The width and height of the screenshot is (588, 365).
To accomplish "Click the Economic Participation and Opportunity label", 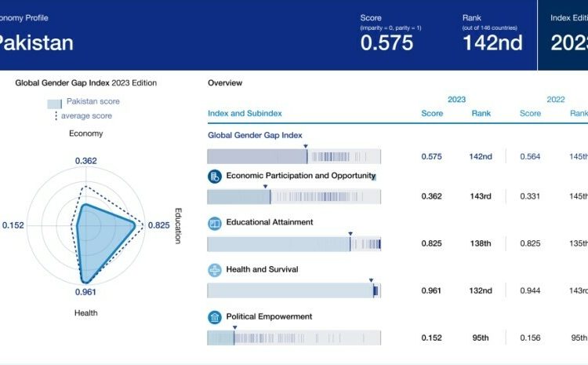I will (x=301, y=176).
